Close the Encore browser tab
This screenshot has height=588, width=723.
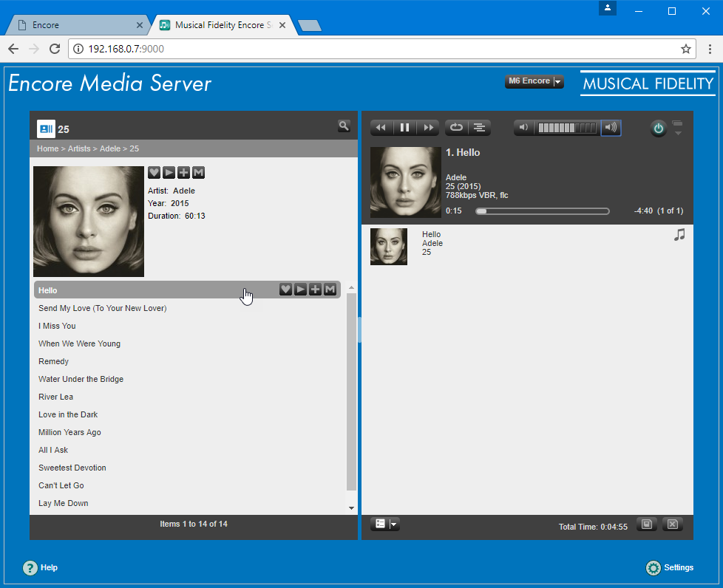tap(139, 25)
